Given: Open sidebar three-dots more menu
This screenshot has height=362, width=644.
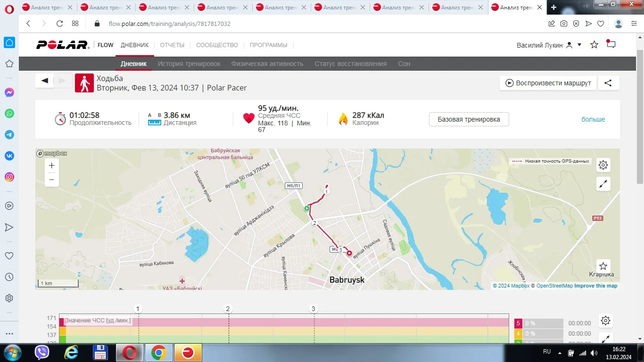Looking at the screenshot, I should pos(9,334).
